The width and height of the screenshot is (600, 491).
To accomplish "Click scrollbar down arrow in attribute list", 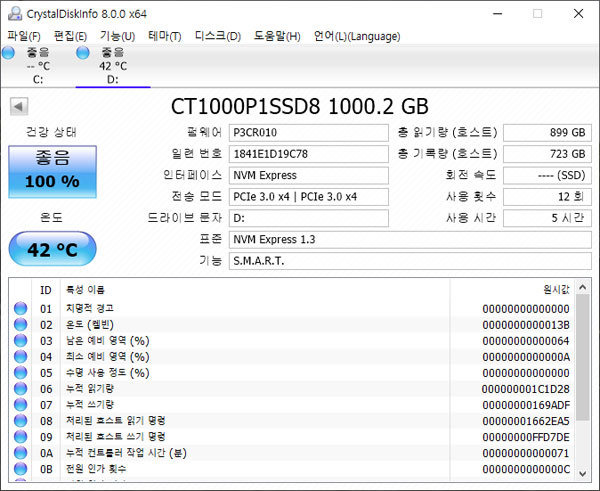I will [x=583, y=474].
